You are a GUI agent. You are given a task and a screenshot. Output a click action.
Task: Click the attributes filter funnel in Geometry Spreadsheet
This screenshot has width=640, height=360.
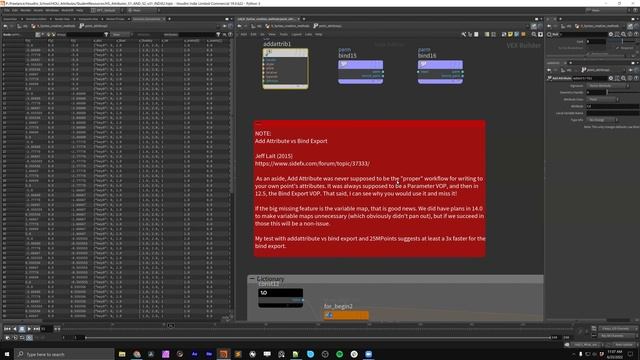pos(218,35)
